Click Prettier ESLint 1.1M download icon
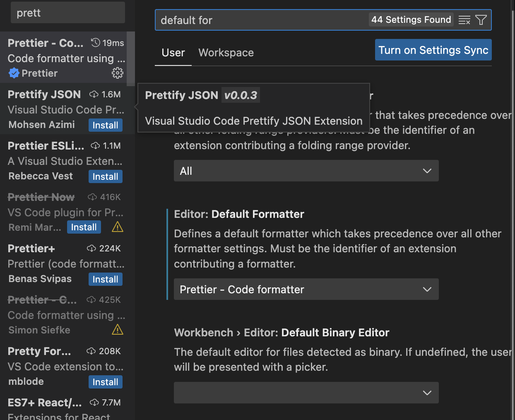The image size is (515, 420). (x=95, y=146)
